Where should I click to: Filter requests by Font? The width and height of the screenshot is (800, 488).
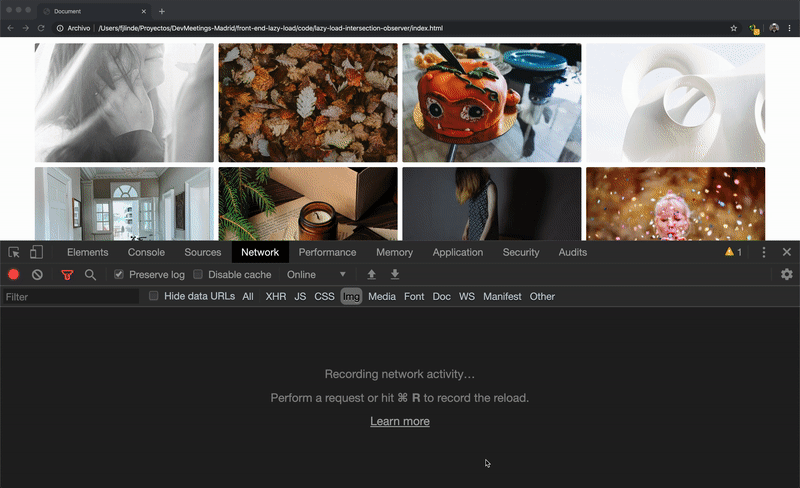pos(414,297)
